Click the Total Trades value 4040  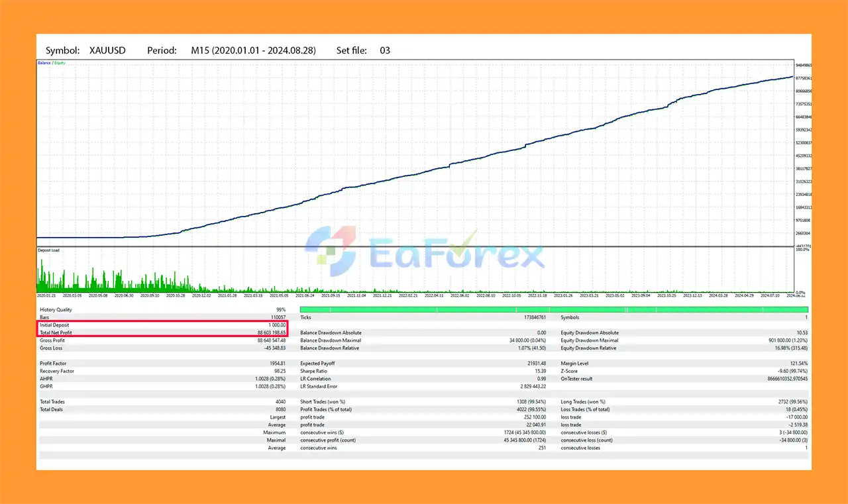tap(280, 402)
